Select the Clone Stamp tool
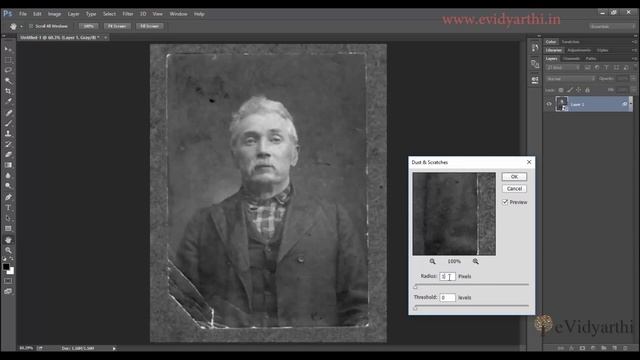640x360 pixels. coord(8,133)
